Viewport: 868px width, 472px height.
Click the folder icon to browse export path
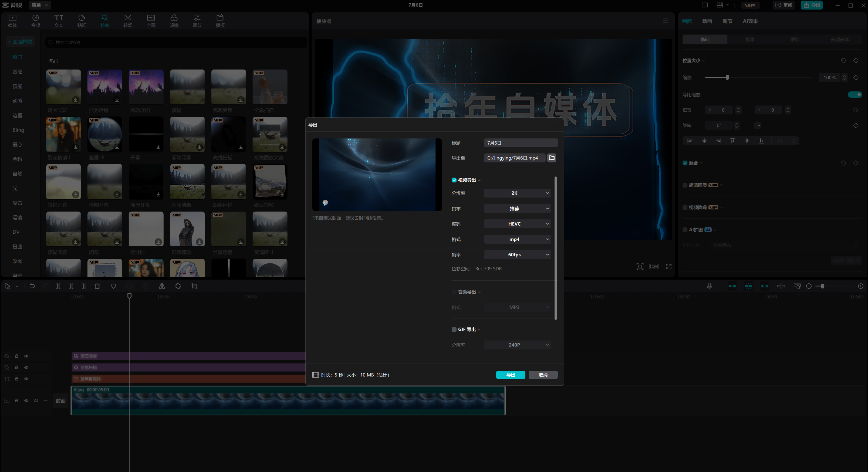pyautogui.click(x=552, y=158)
